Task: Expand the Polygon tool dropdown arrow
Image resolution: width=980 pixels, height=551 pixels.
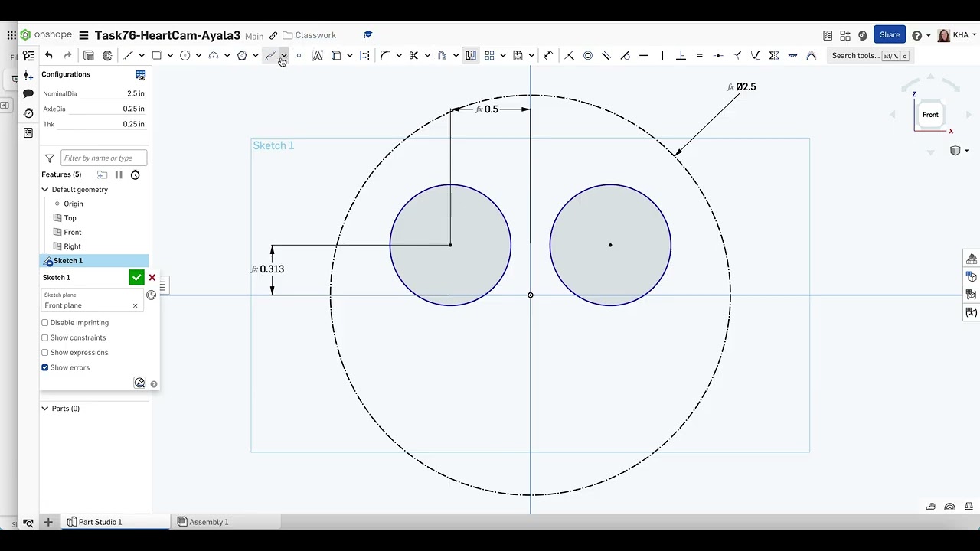Action: pyautogui.click(x=255, y=55)
